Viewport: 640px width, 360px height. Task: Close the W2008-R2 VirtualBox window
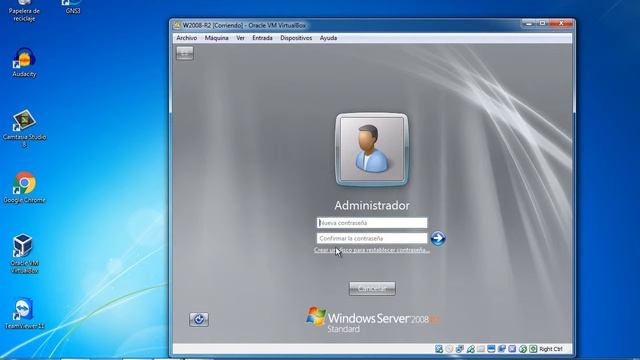coord(561,24)
